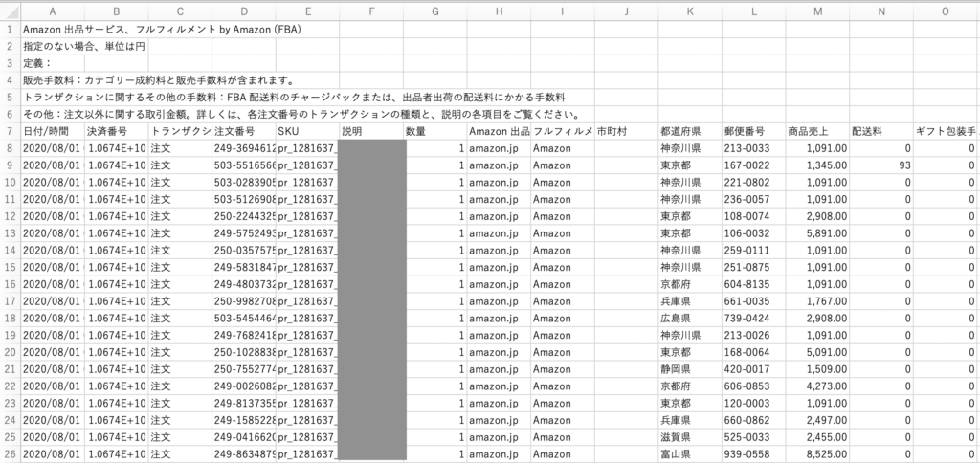Image resolution: width=980 pixels, height=463 pixels.
Task: Click the '商品売上' header cell
Action: tap(817, 131)
